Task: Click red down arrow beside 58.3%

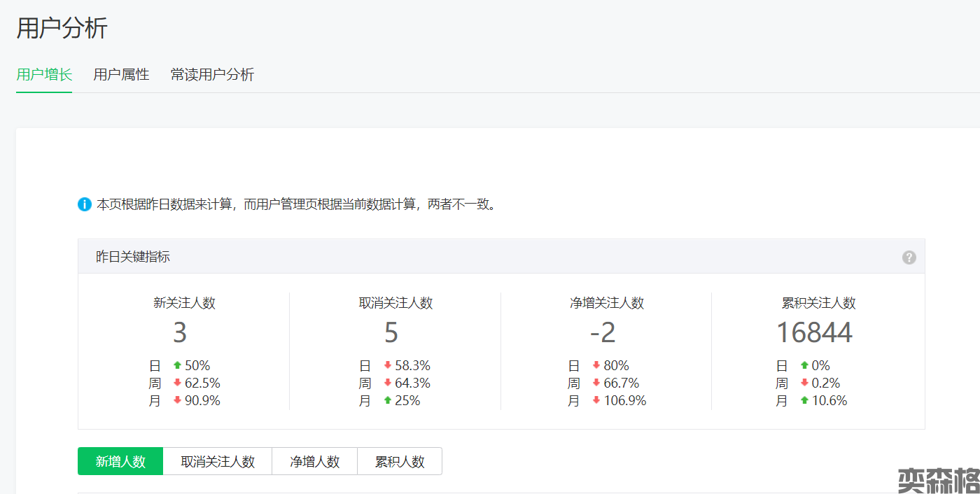Action: (x=387, y=365)
